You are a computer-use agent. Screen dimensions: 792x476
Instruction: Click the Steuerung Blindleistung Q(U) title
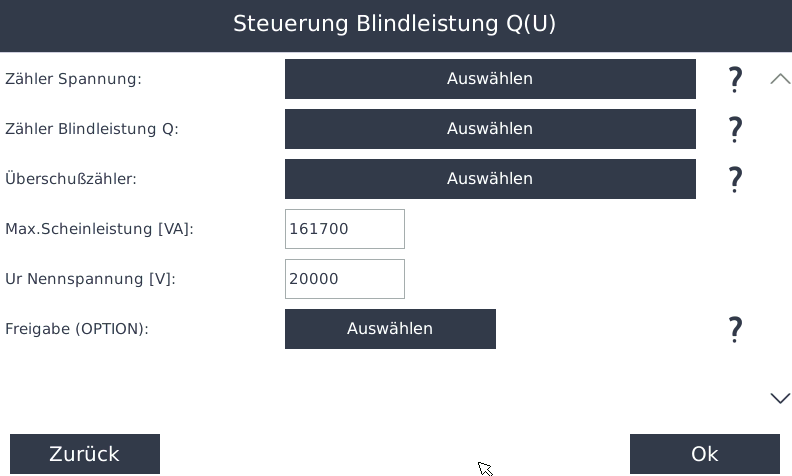(395, 25)
